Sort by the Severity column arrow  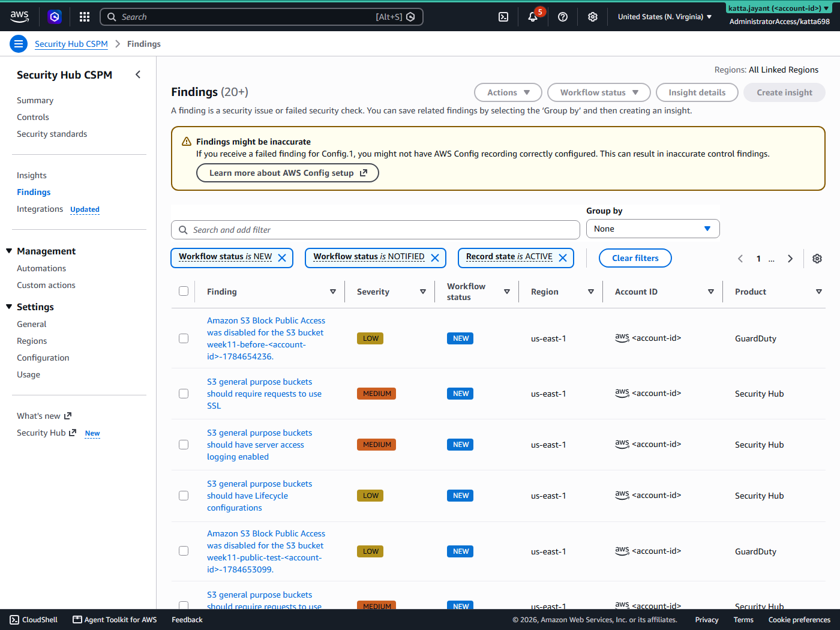click(423, 292)
